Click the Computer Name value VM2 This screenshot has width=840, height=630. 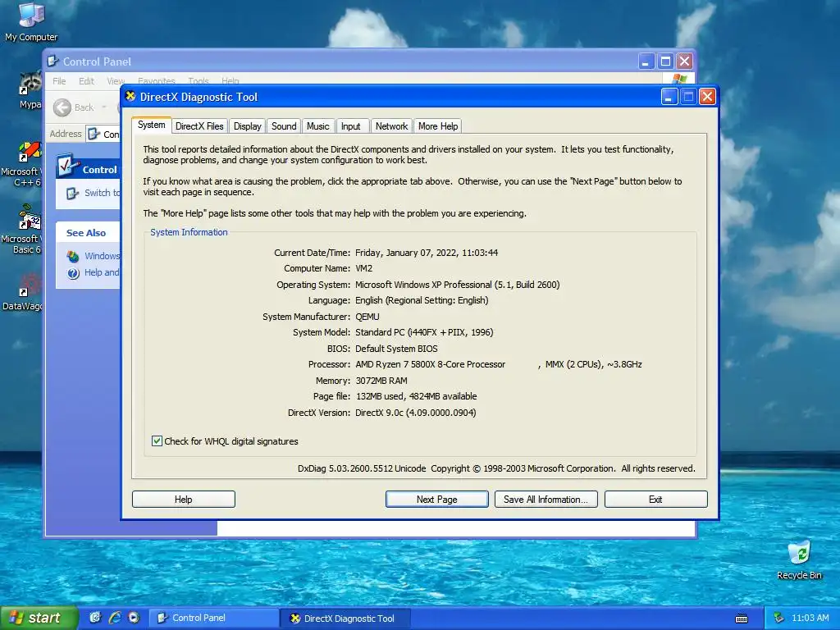(363, 268)
